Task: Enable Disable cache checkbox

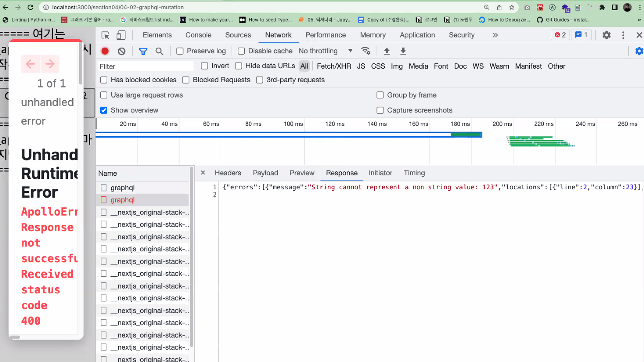Action: click(241, 51)
